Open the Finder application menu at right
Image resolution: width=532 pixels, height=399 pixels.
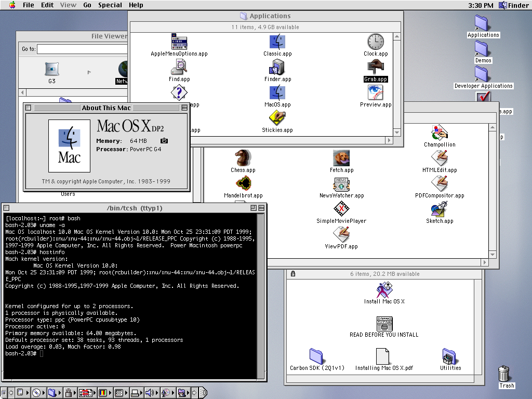coord(514,5)
